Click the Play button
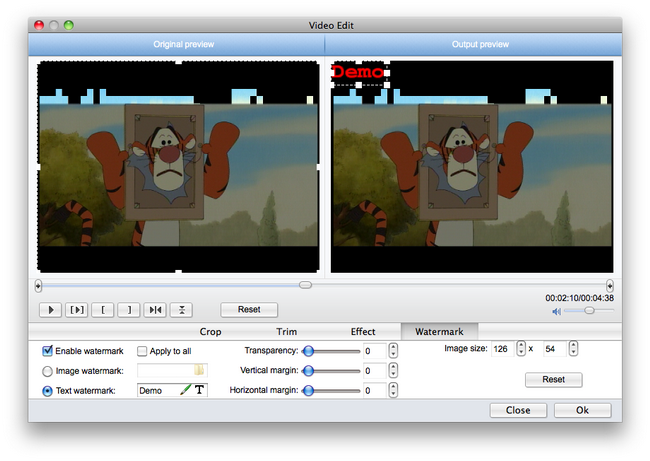This screenshot has width=650, height=461. (51, 310)
